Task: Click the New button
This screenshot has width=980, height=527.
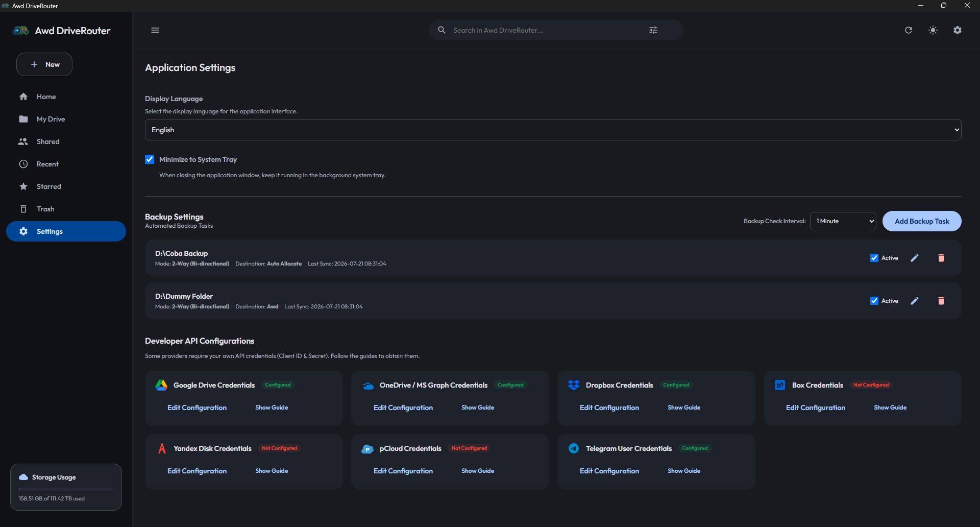Action: click(x=44, y=64)
